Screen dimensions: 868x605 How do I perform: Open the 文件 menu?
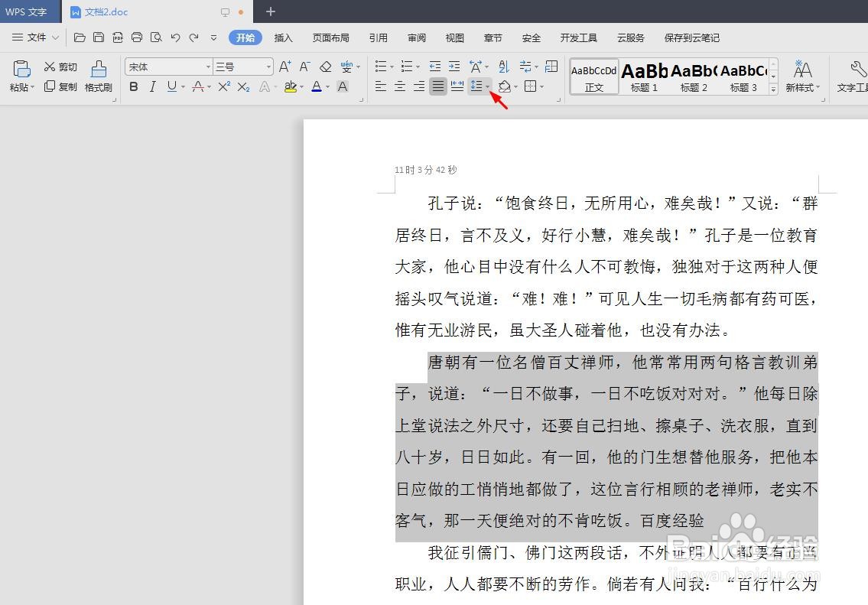coord(37,37)
